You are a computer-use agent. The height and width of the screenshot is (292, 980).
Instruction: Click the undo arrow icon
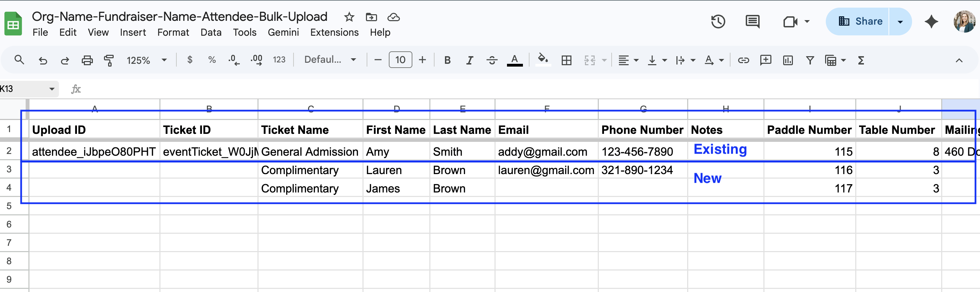tap(43, 60)
